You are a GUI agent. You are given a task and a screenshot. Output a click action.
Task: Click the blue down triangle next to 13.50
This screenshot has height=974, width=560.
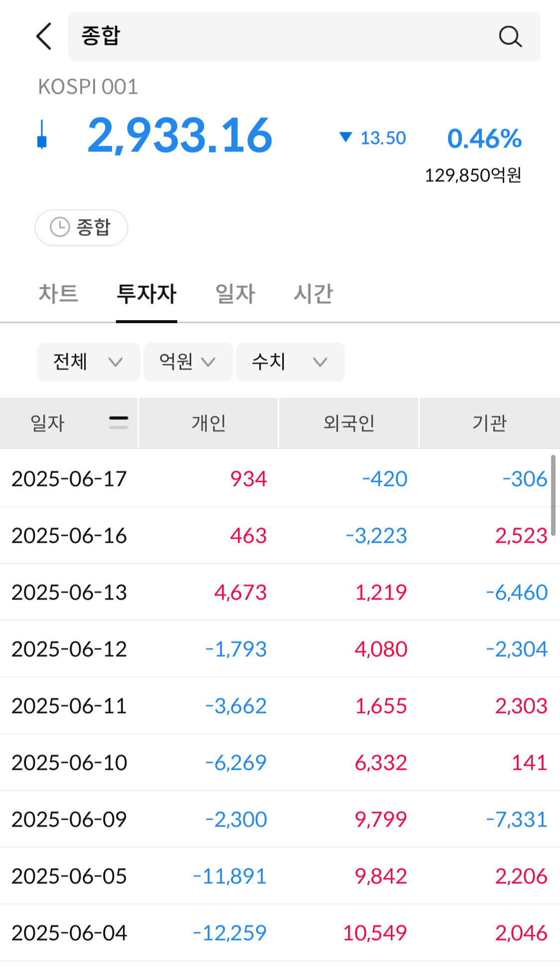[345, 137]
